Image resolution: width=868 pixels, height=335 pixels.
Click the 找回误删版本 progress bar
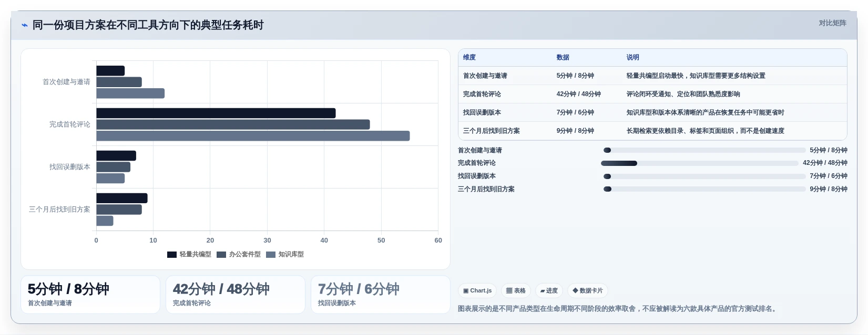[704, 176]
